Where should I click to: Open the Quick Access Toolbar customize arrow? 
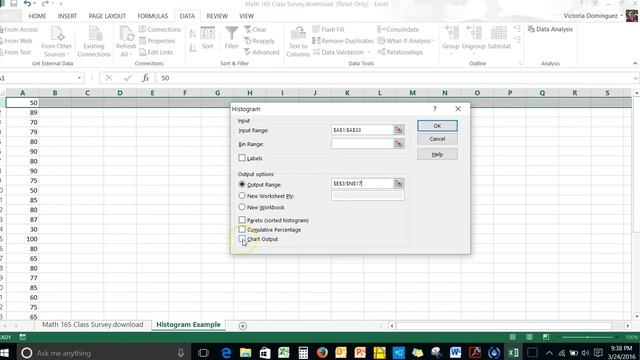[x=61, y=4]
